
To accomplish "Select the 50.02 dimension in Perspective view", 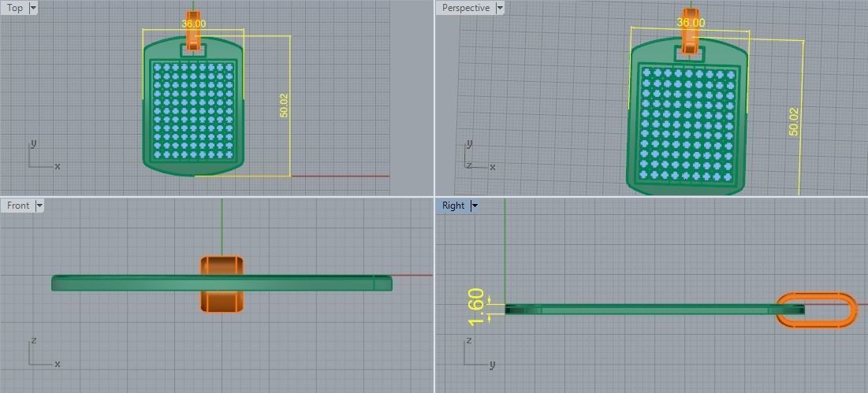I will point(793,121).
